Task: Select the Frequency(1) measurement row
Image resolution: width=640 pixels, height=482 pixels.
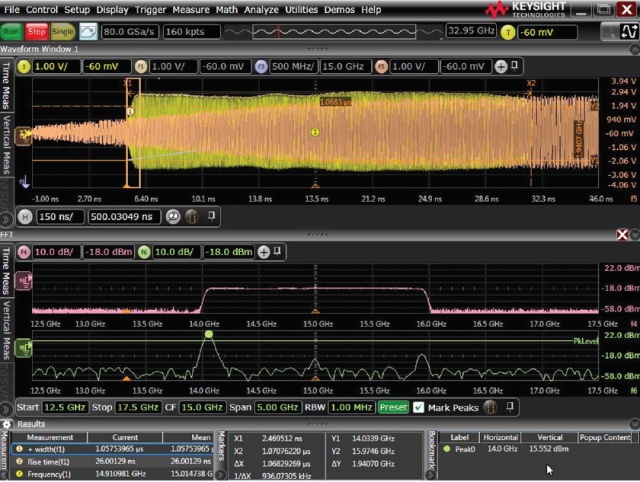Action: (x=112, y=474)
